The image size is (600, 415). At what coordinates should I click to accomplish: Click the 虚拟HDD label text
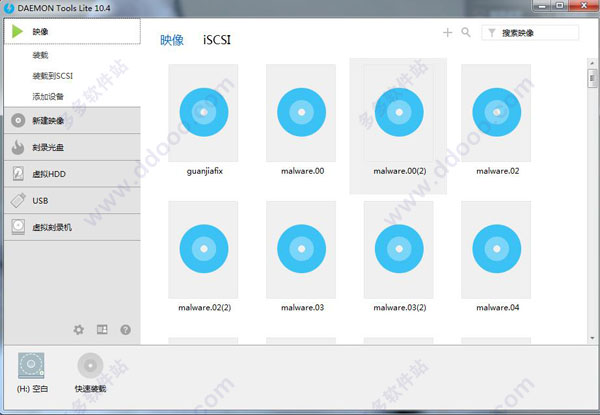[x=49, y=174]
